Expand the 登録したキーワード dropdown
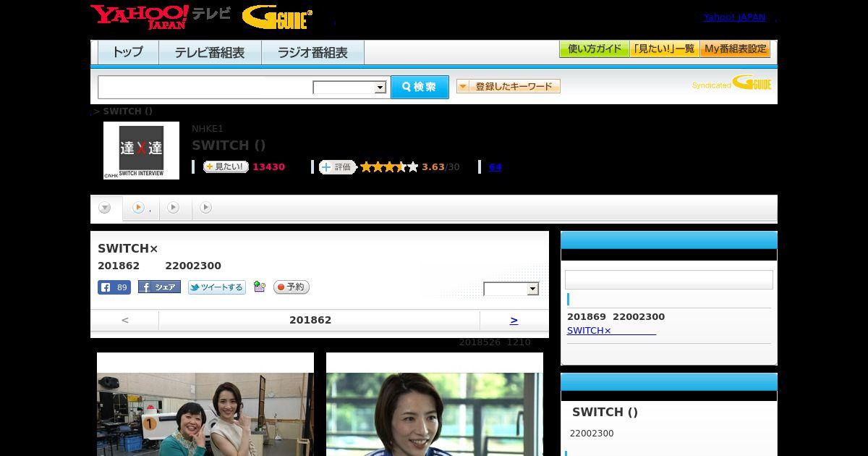Image resolution: width=868 pixels, height=456 pixels. tap(509, 86)
